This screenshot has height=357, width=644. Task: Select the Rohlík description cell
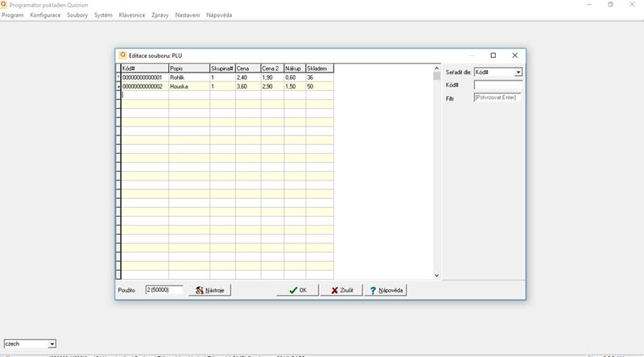coord(188,77)
